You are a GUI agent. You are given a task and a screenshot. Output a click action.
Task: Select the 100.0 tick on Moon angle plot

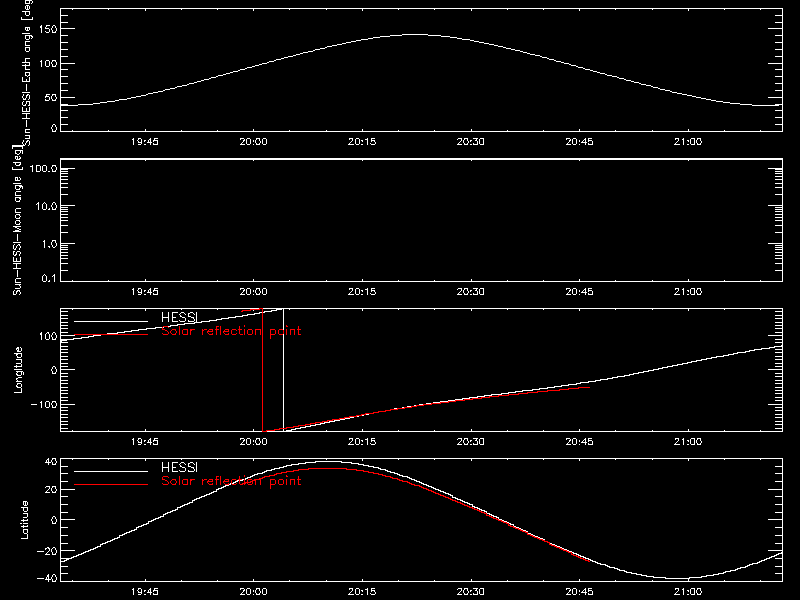[43, 168]
